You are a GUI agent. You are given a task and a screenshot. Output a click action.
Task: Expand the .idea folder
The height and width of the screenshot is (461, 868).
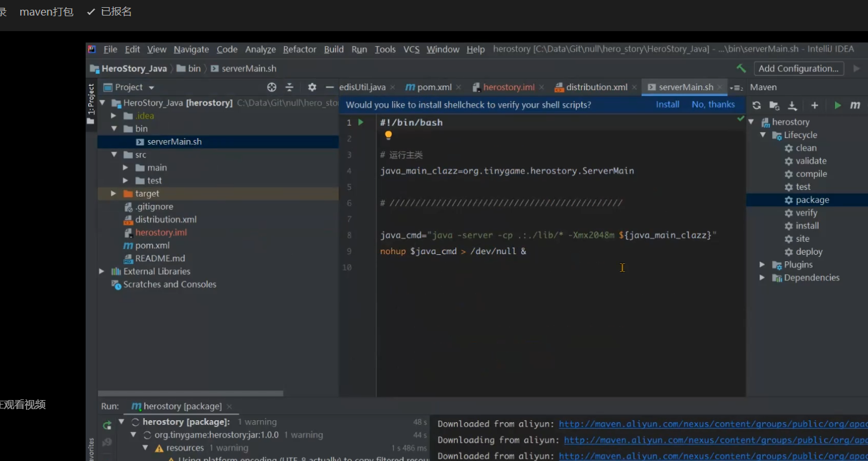114,115
